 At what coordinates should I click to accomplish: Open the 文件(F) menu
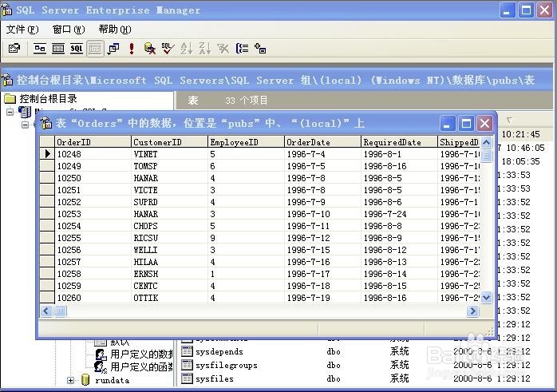point(22,30)
